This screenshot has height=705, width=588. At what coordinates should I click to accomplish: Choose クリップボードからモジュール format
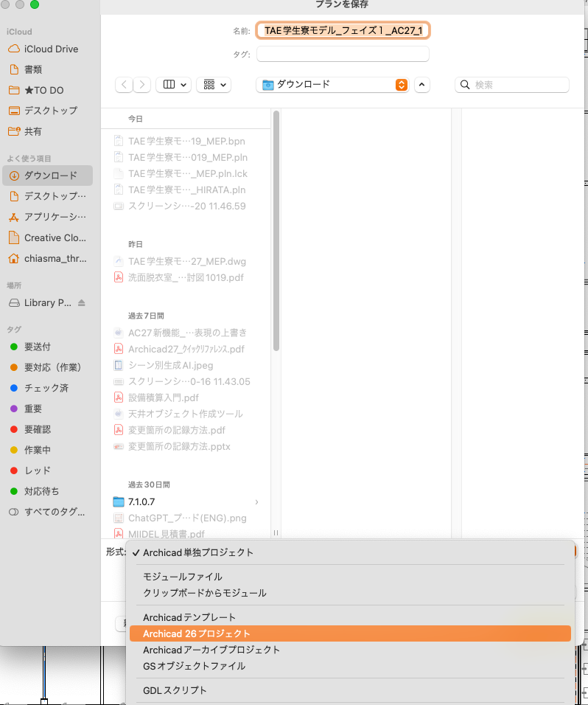pos(350,593)
